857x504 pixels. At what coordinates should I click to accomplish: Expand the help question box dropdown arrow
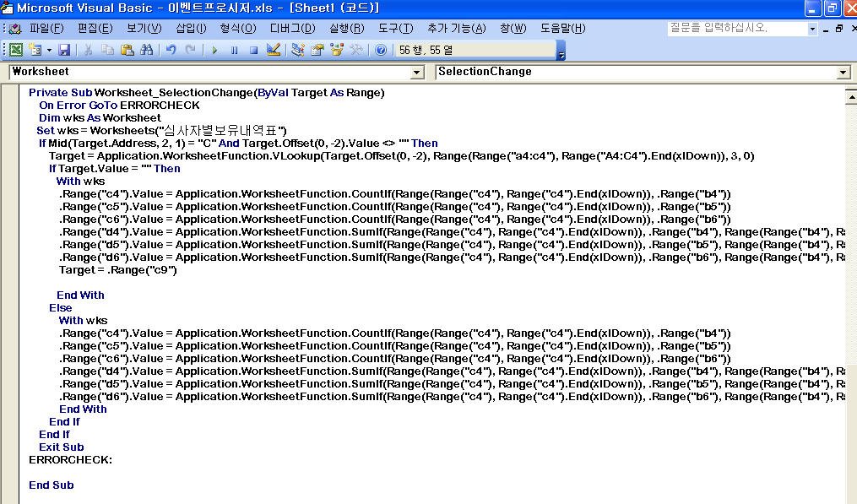pyautogui.click(x=813, y=29)
